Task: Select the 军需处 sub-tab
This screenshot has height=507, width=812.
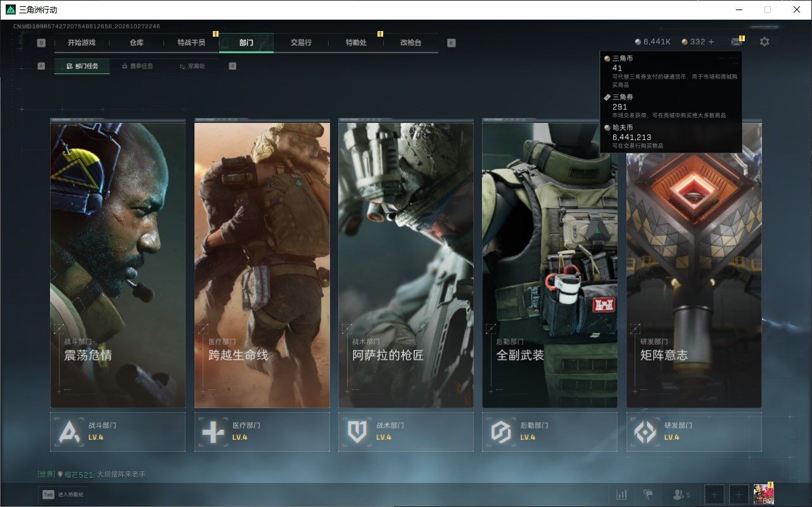Action: pos(192,66)
